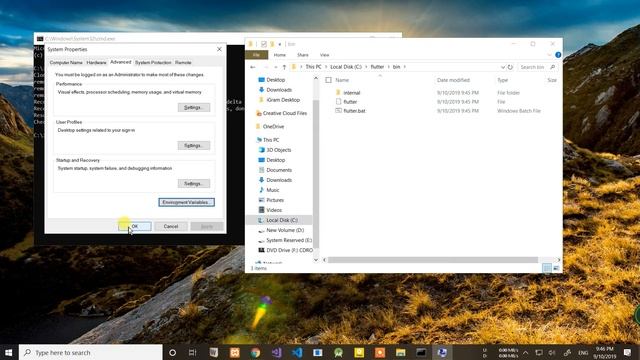Screen dimensions: 640x360
Task: Launch Google Chrome from the taskbar
Action: tap(256, 352)
